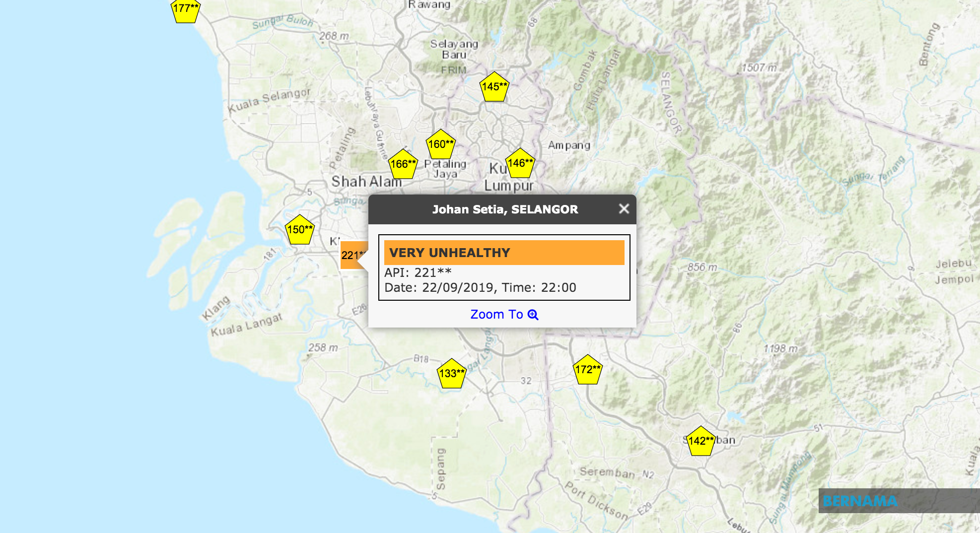Click the BERNAMA watermark logo
This screenshot has height=533, width=980.
pyautogui.click(x=860, y=501)
